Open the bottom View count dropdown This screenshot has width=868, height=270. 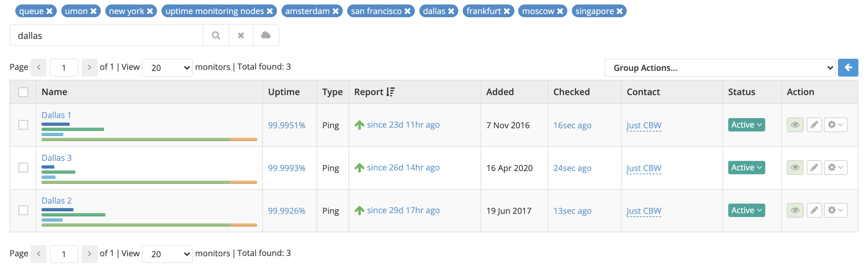coord(167,254)
